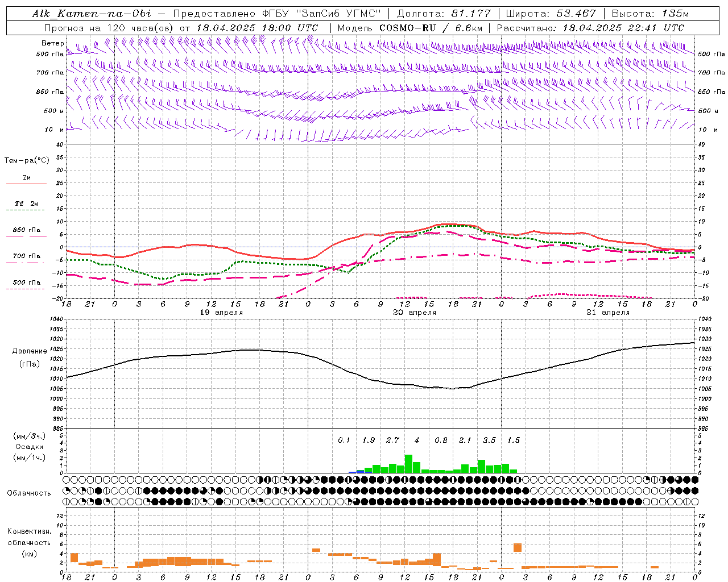This screenshot has height=582, width=728.
Task: Click the 0.1 precipitation total
Action: pos(344,440)
